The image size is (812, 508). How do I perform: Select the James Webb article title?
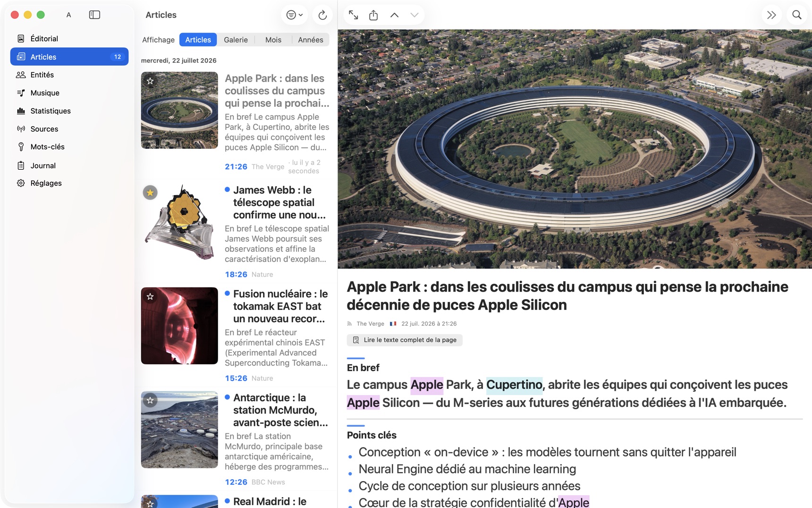(280, 202)
